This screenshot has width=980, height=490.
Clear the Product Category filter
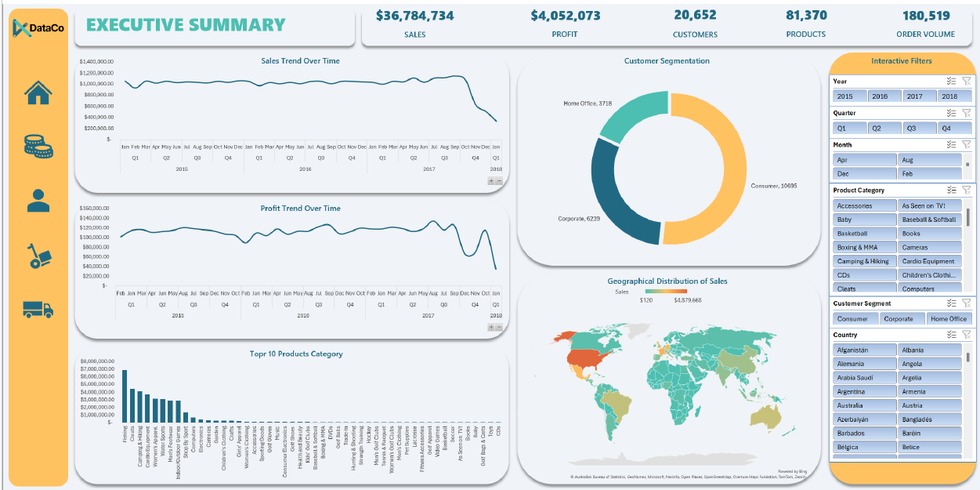[x=966, y=190]
